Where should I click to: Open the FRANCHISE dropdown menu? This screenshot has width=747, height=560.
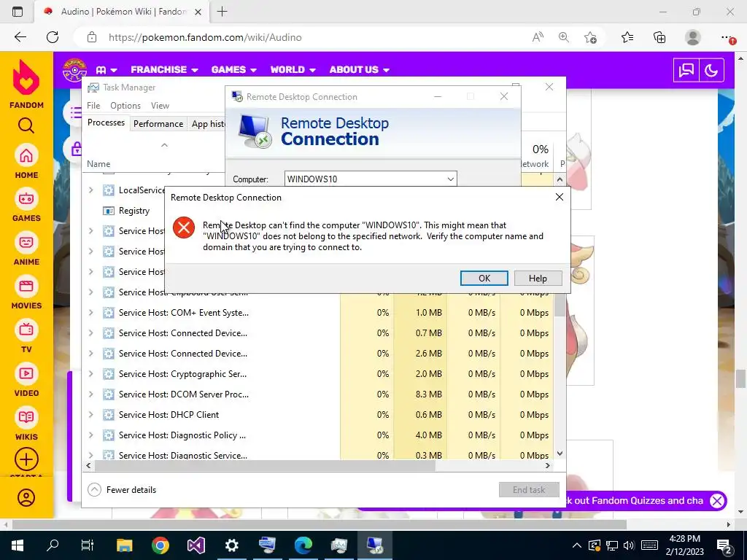tap(164, 69)
